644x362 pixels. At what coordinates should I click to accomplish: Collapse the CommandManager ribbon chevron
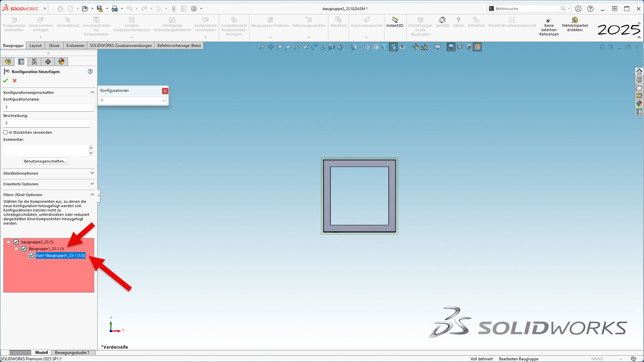point(639,37)
